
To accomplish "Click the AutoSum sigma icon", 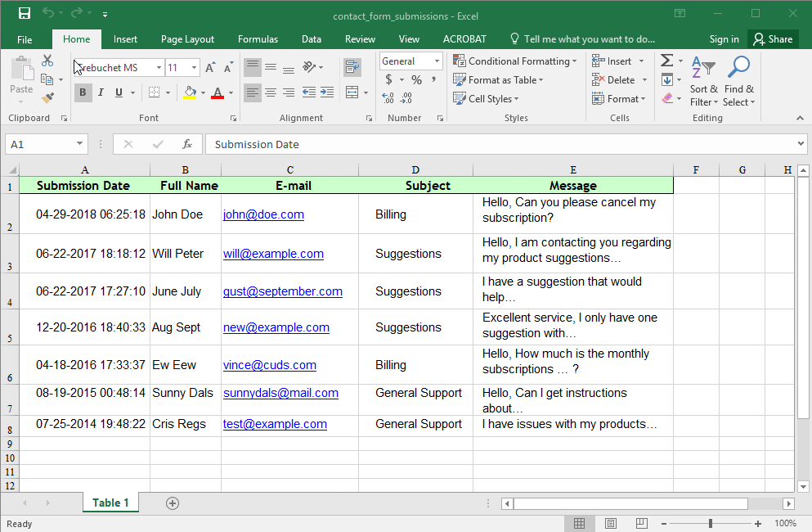I will 666,61.
